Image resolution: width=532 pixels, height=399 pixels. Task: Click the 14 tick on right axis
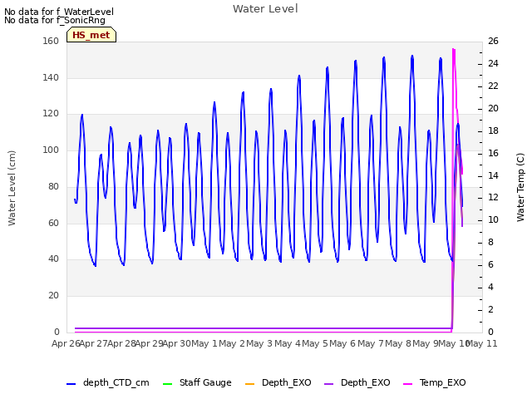pos(493,175)
